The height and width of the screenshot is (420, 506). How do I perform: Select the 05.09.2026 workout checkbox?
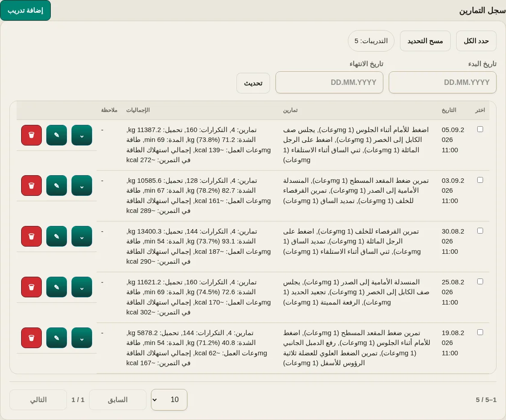pos(480,129)
